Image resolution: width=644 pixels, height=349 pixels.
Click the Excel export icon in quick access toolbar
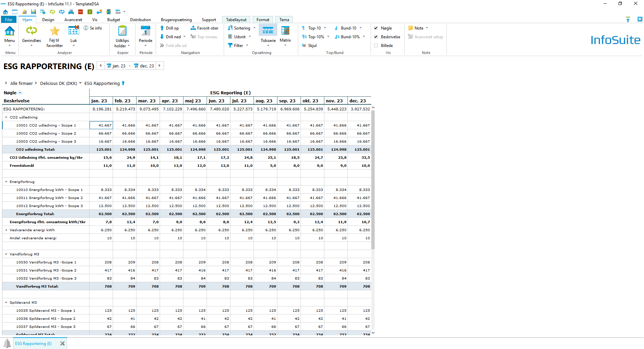click(x=90, y=12)
